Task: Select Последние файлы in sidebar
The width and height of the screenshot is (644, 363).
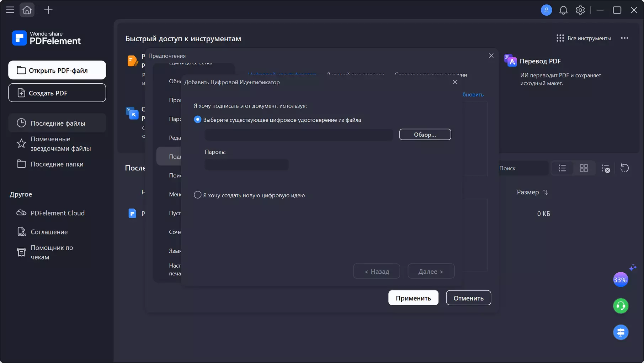Action: coord(57,123)
